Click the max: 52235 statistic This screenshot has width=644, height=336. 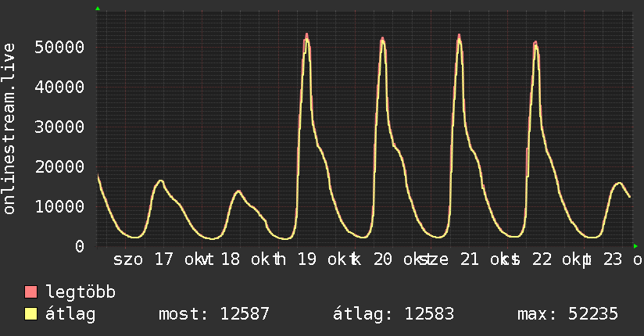coord(567,314)
